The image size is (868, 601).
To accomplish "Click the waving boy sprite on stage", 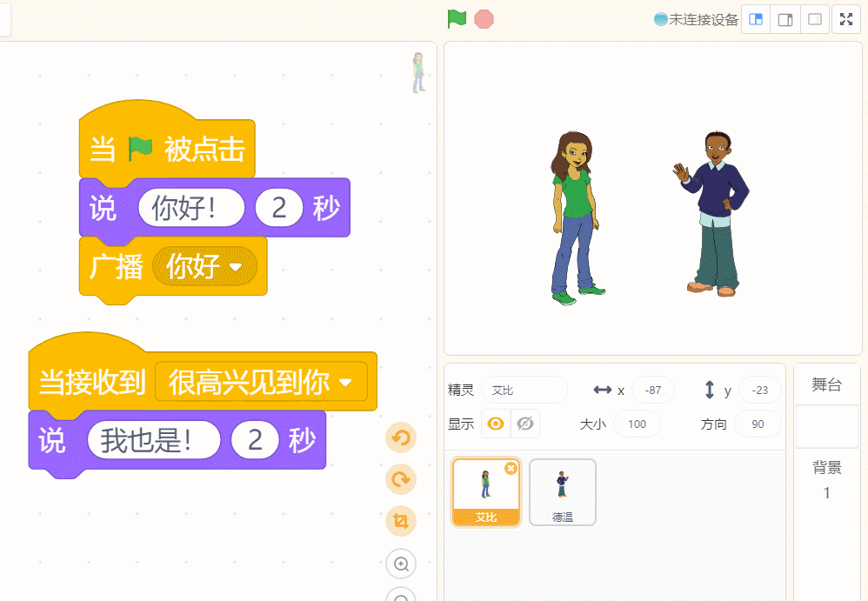I will (713, 214).
